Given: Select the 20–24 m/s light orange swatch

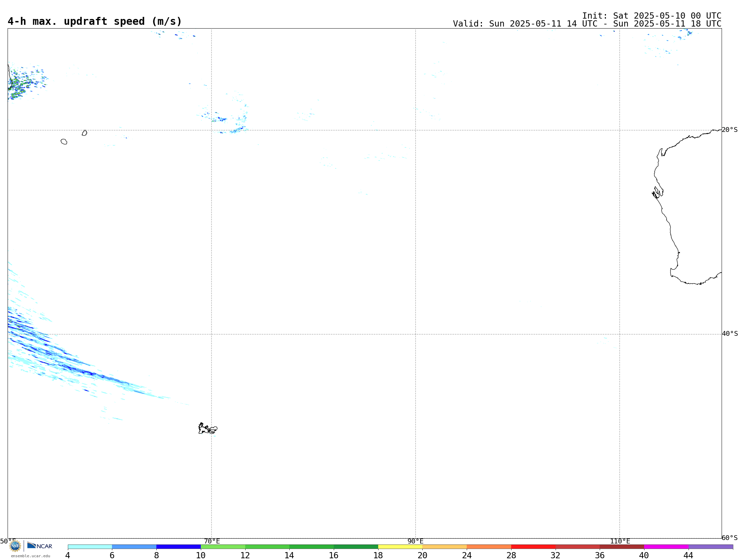Looking at the screenshot, I should pyautogui.click(x=445, y=547).
